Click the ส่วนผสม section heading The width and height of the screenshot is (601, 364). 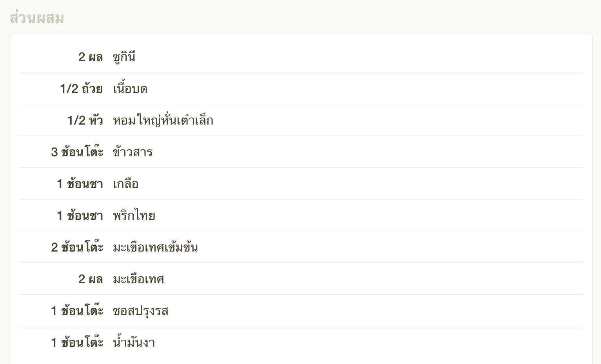tap(37, 18)
